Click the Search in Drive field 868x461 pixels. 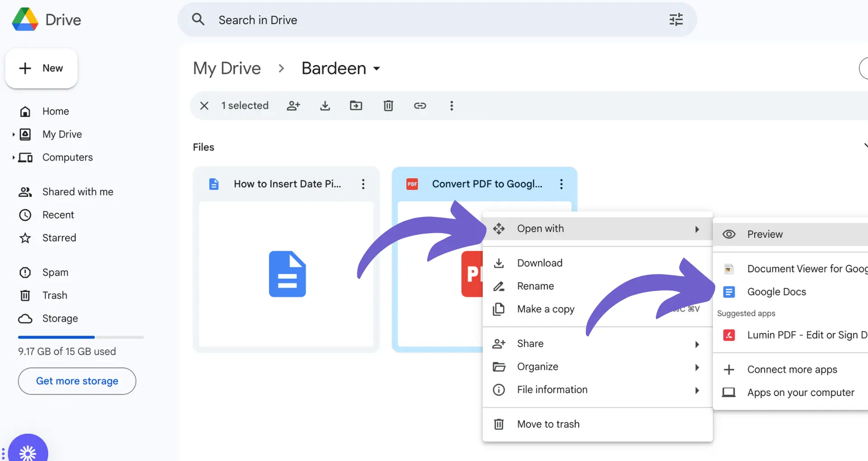click(x=437, y=19)
